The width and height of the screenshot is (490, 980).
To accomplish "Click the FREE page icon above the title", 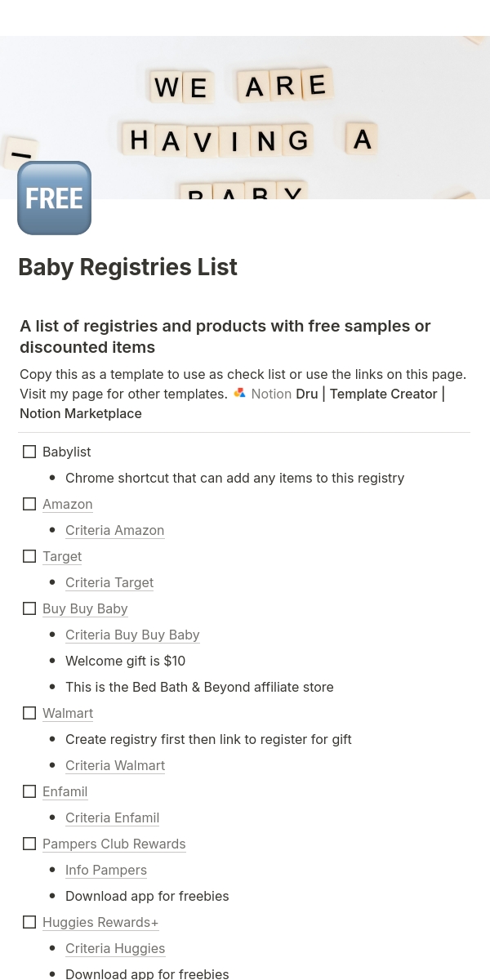I will tap(54, 198).
